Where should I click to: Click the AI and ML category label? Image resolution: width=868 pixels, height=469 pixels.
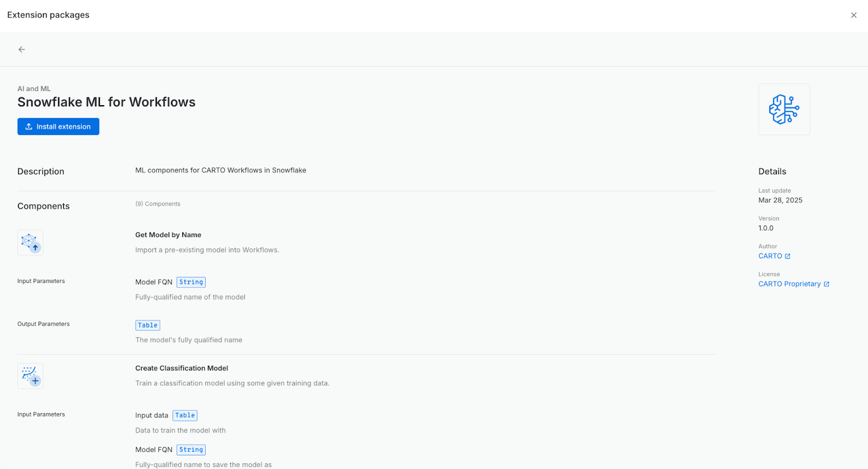tap(34, 88)
